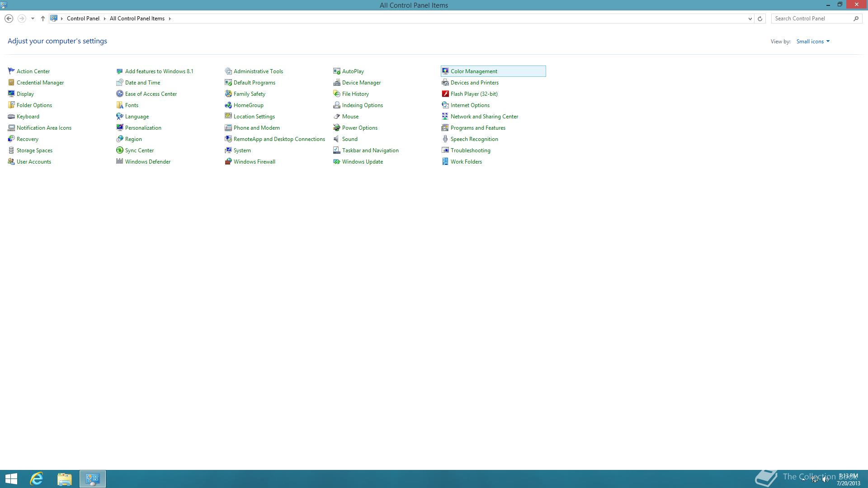Open RemoteApp and Desktop Connections link
The image size is (868, 488).
pyautogui.click(x=279, y=139)
